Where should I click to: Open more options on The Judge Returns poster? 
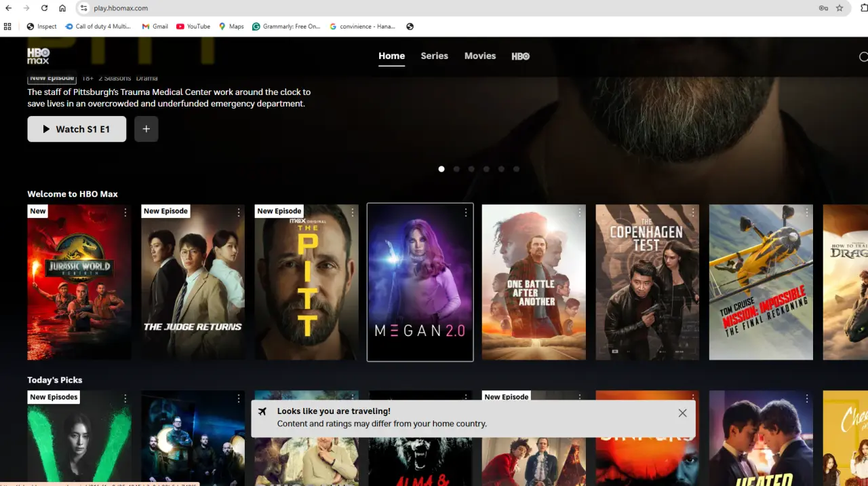(239, 212)
